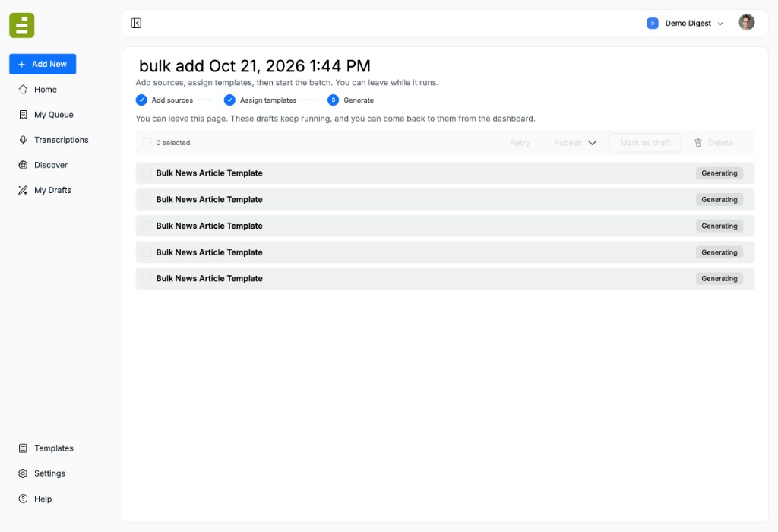Open the Help section
Image resolution: width=778 pixels, height=532 pixels.
(43, 499)
